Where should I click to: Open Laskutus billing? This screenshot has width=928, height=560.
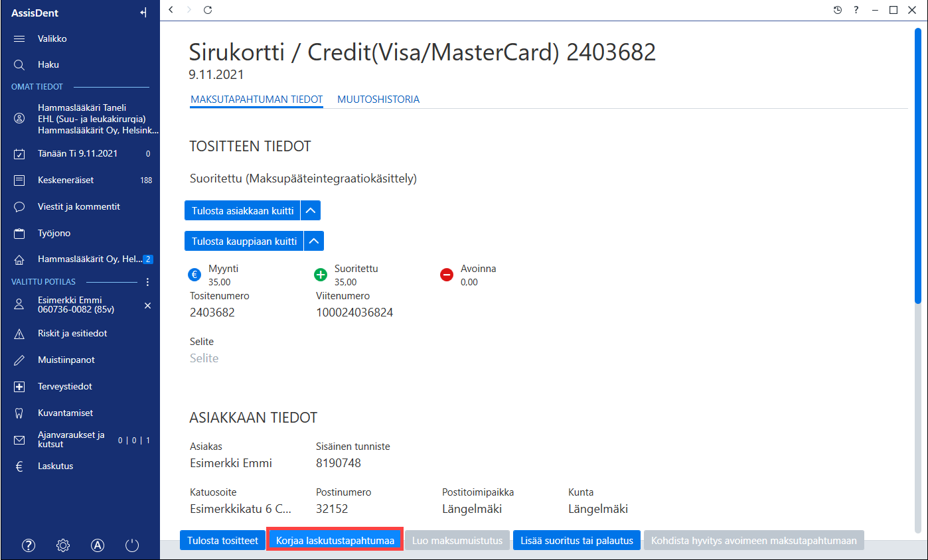80,466
